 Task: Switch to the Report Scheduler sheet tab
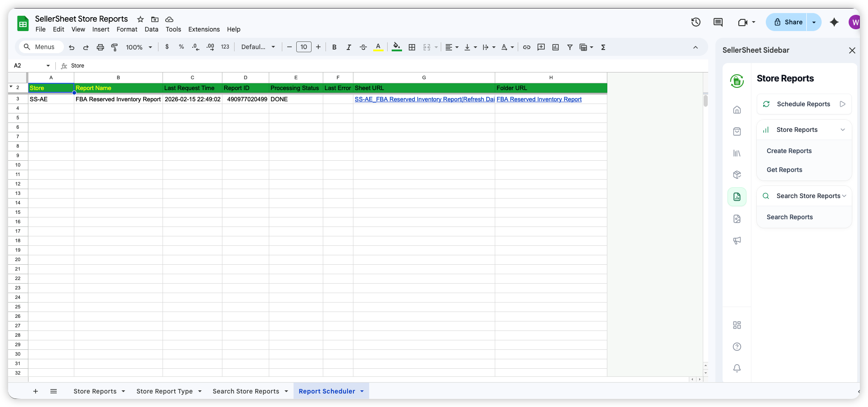coord(327,391)
